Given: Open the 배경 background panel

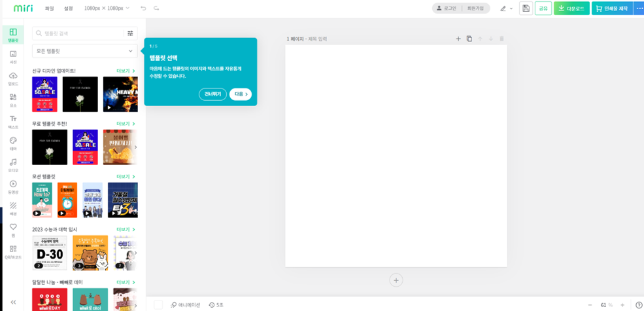Looking at the screenshot, I should (13, 209).
